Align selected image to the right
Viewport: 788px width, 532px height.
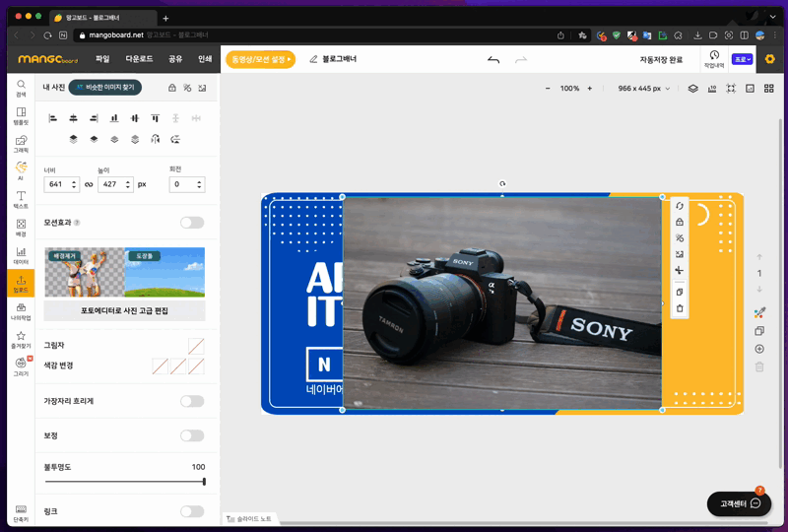pyautogui.click(x=94, y=118)
